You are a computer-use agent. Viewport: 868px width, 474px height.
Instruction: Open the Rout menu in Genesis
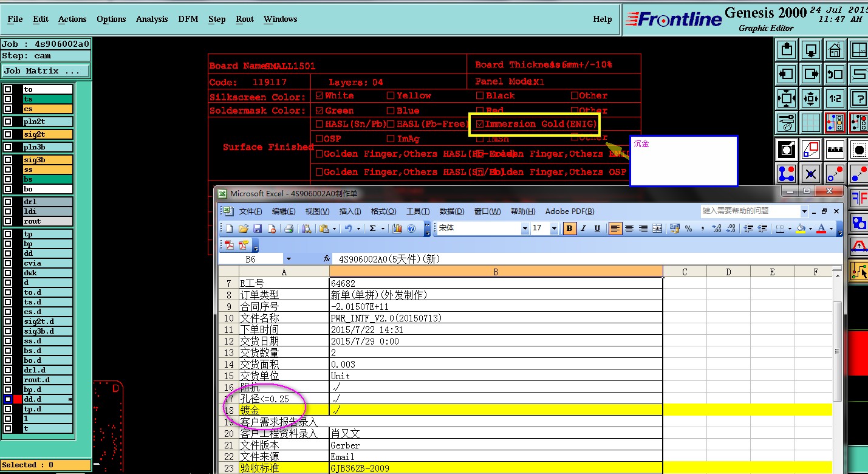pyautogui.click(x=245, y=19)
